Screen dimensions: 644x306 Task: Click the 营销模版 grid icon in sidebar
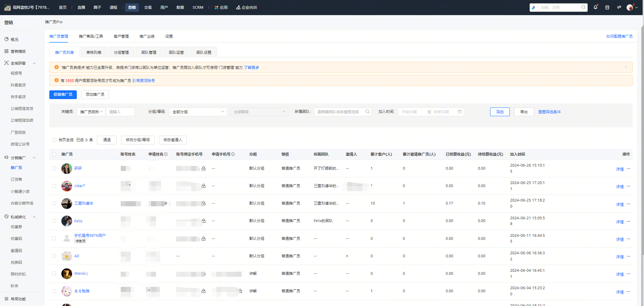click(6, 51)
